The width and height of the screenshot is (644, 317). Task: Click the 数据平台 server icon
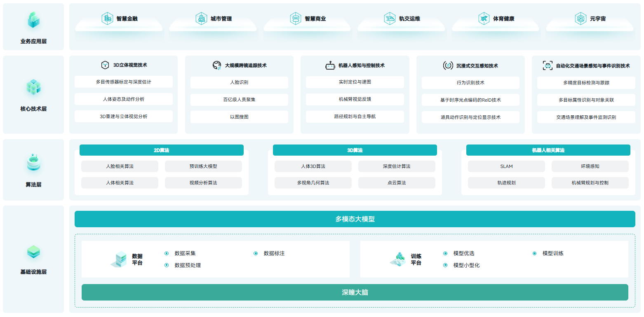pyautogui.click(x=119, y=259)
